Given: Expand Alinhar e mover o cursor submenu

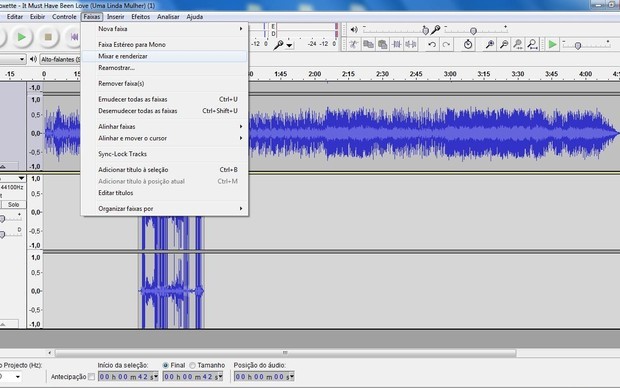Looking at the screenshot, I should pos(164,138).
